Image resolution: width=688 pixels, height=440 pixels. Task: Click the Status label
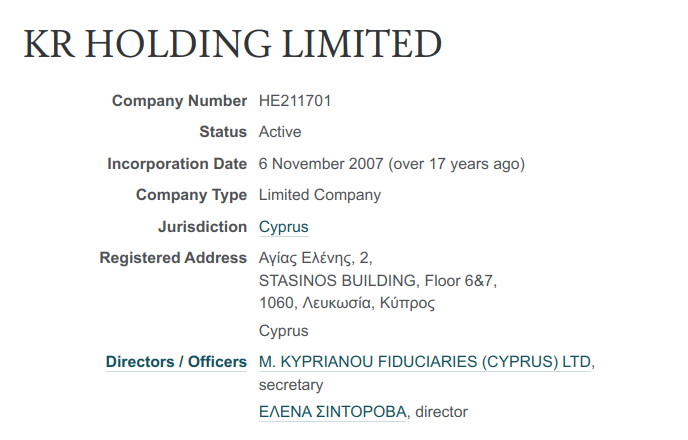tap(223, 132)
